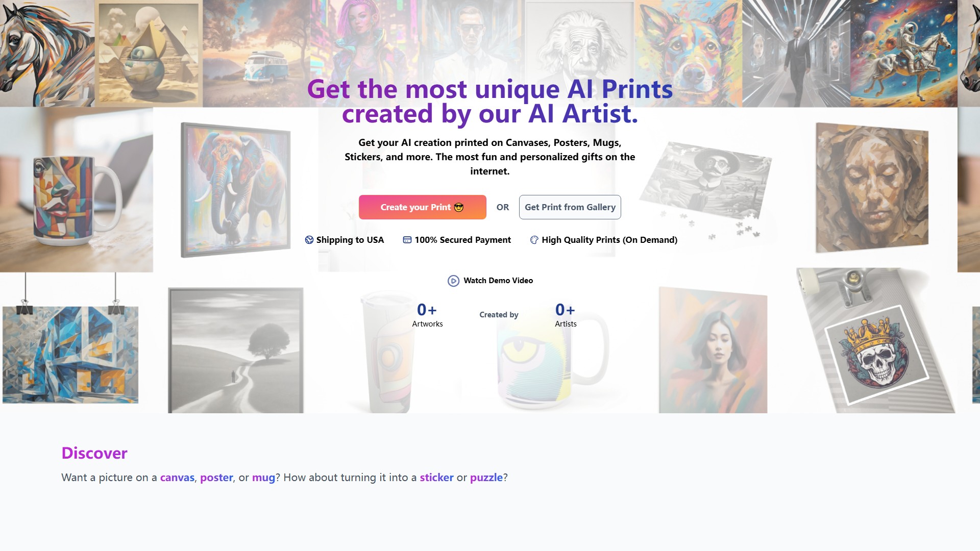
Task: Click the credit card icon for Secured Payment
Action: (x=407, y=240)
